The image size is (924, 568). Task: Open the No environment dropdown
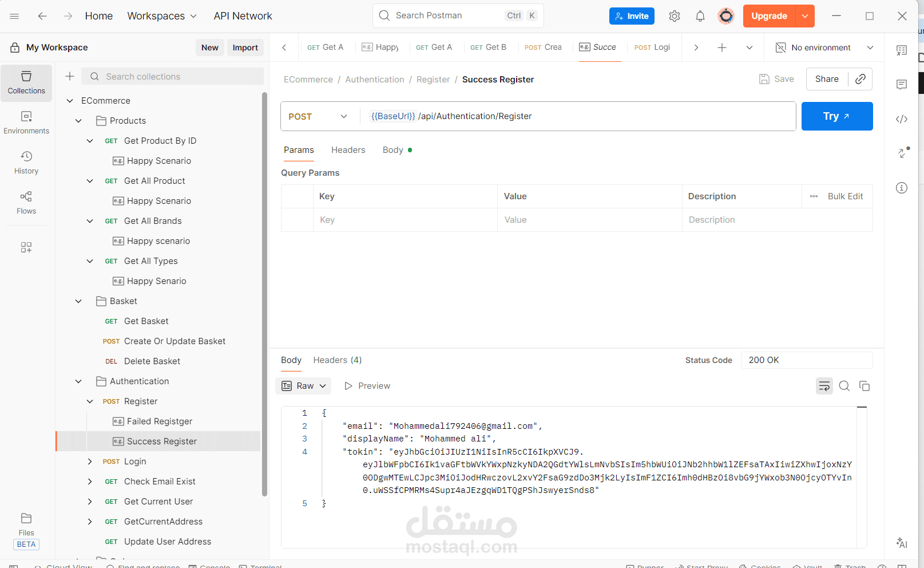click(824, 48)
